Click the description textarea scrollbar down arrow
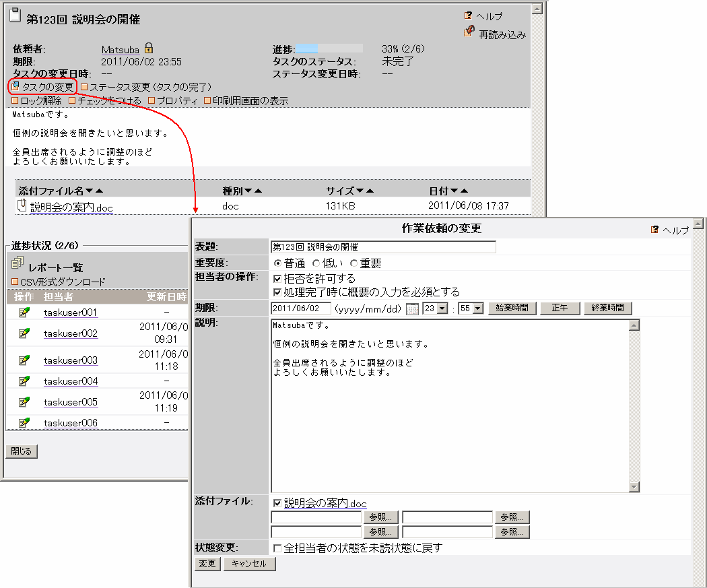This screenshot has width=707, height=588. 634,486
